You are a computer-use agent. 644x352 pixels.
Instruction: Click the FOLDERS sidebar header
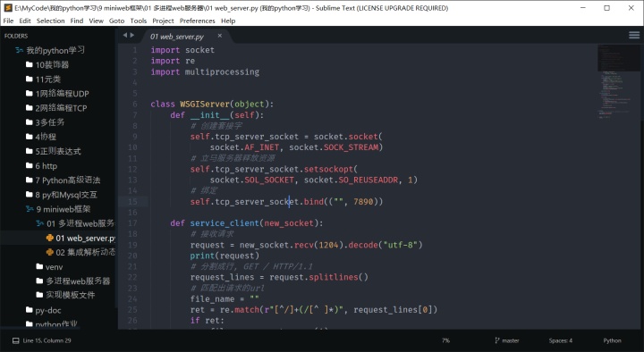(x=16, y=36)
